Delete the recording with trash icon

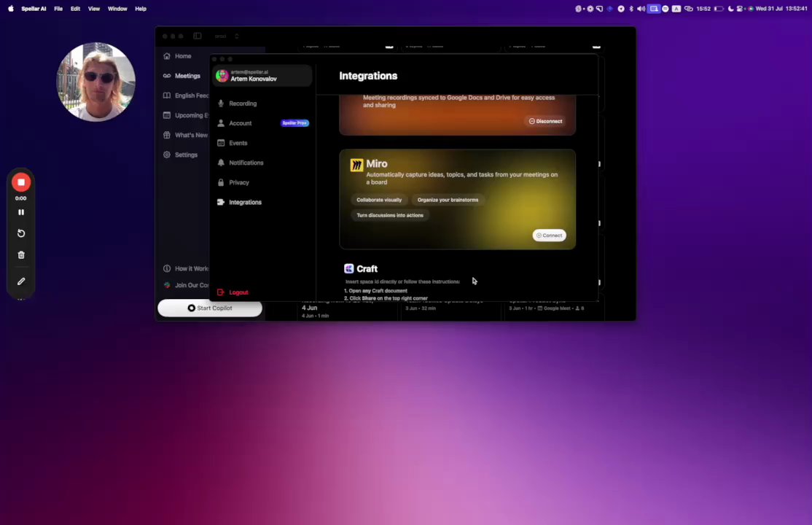tap(21, 255)
